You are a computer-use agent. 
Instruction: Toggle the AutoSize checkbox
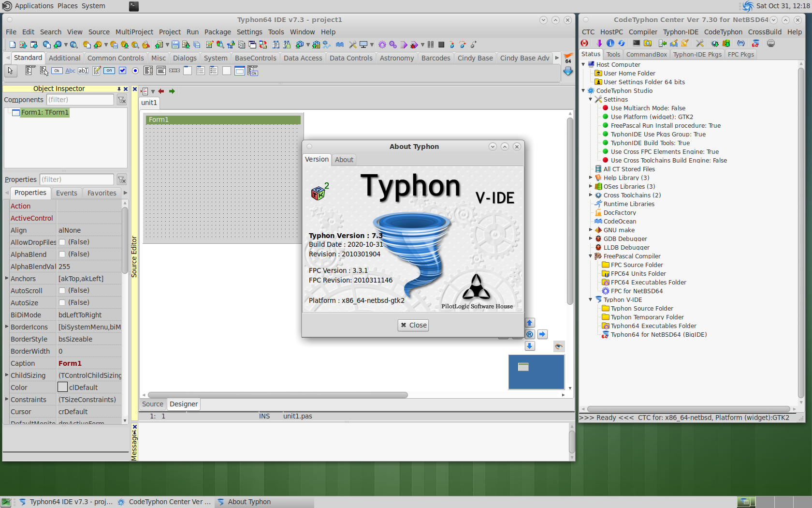click(x=62, y=302)
